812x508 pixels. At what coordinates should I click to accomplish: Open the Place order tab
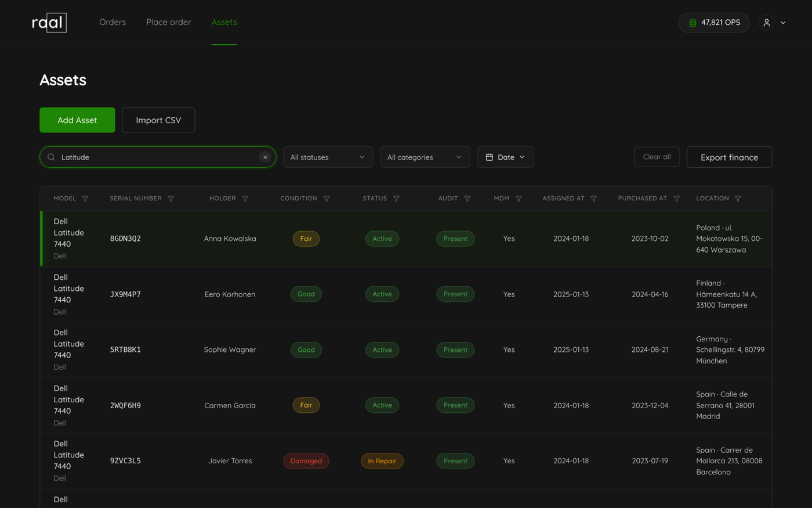[x=169, y=22]
